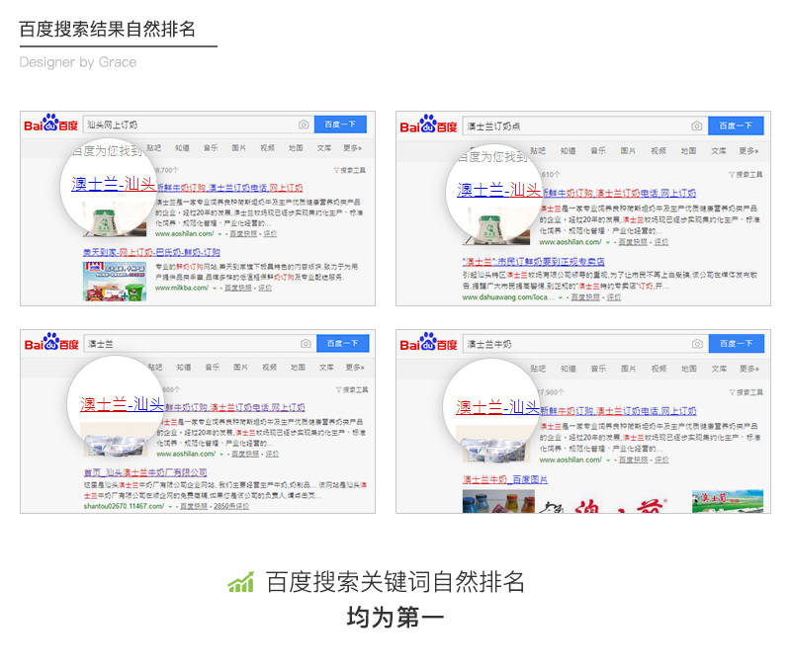The height and width of the screenshot is (672, 791).
Task: Select the 贴吧 tab in the 澳士兰订奶点 panel
Action: (538, 151)
